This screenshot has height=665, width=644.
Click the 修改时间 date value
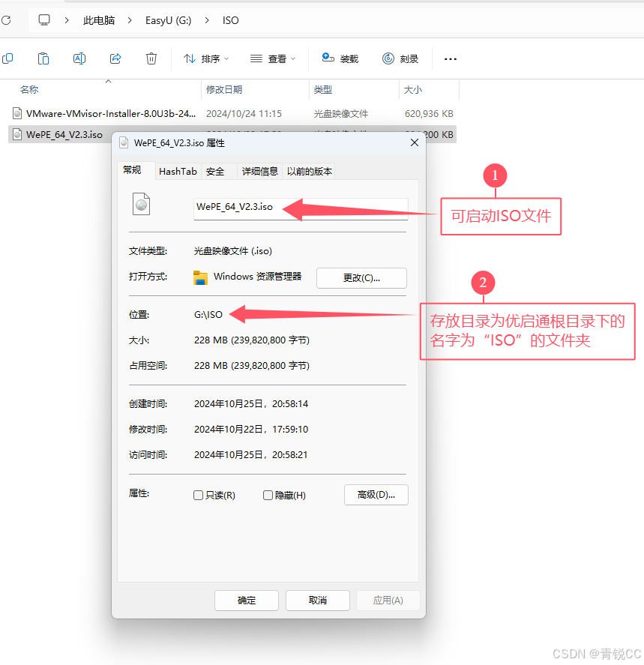tap(251, 429)
